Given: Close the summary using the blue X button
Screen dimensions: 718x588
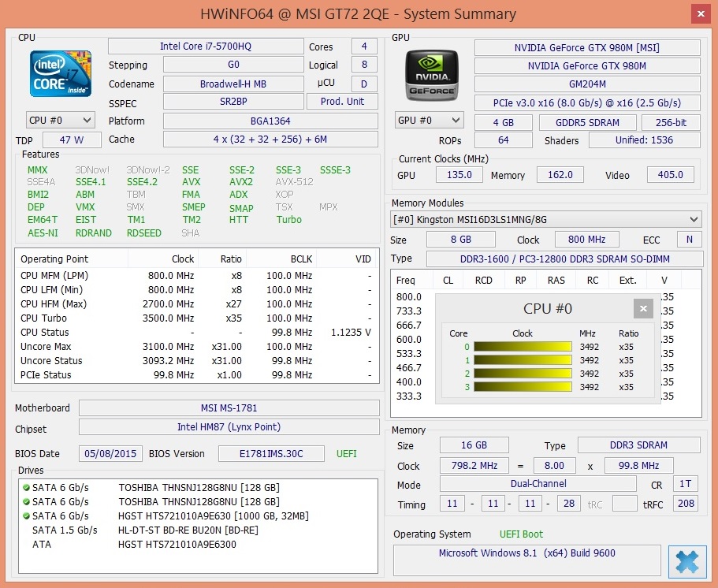Looking at the screenshot, I should pos(686,561).
